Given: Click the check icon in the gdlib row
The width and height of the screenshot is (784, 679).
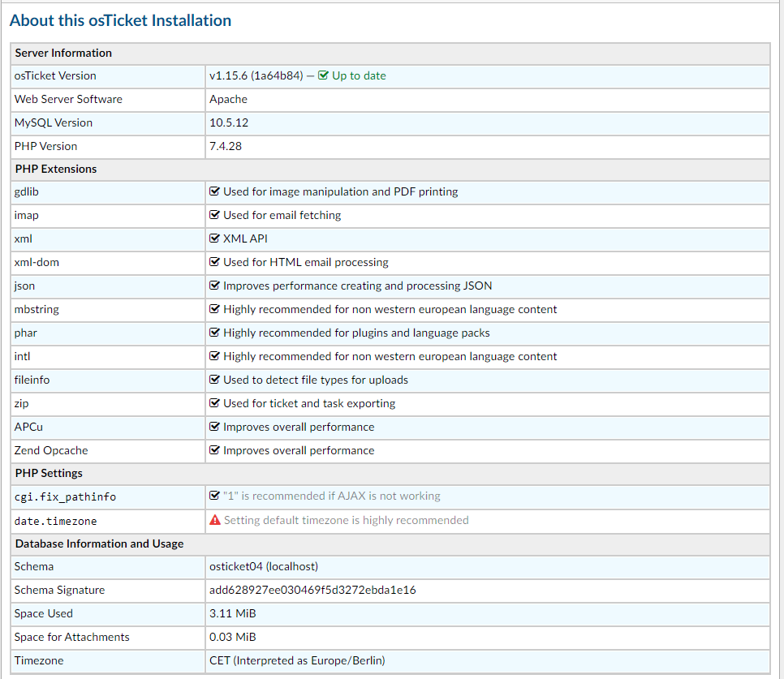Looking at the screenshot, I should (x=215, y=192).
